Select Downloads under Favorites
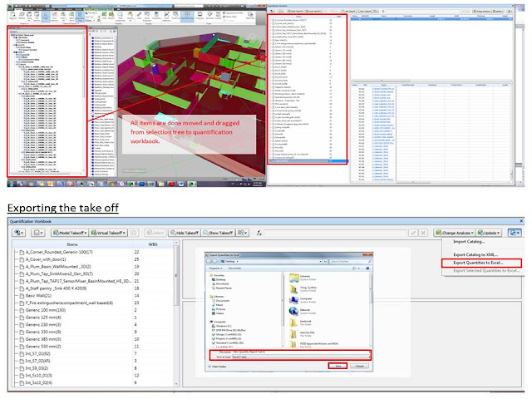Viewport: 532px width, 399px height. pyautogui.click(x=222, y=283)
